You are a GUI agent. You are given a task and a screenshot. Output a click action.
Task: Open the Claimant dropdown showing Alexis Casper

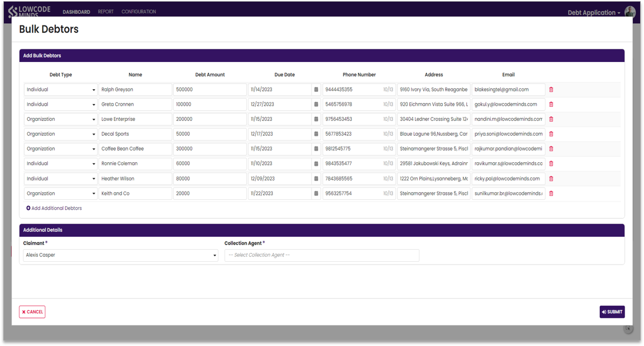coord(121,255)
